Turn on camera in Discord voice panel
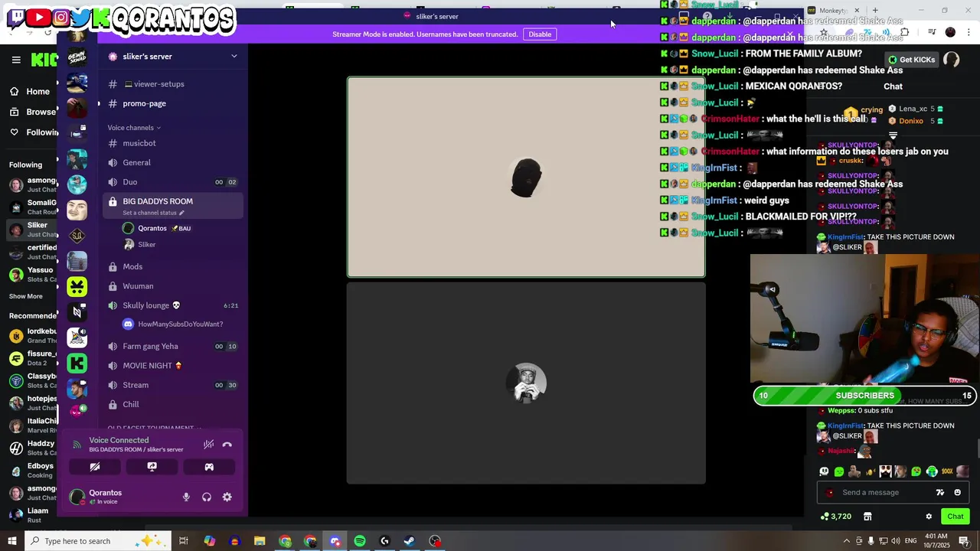Viewport: 980px width, 551px height. pyautogui.click(x=95, y=467)
